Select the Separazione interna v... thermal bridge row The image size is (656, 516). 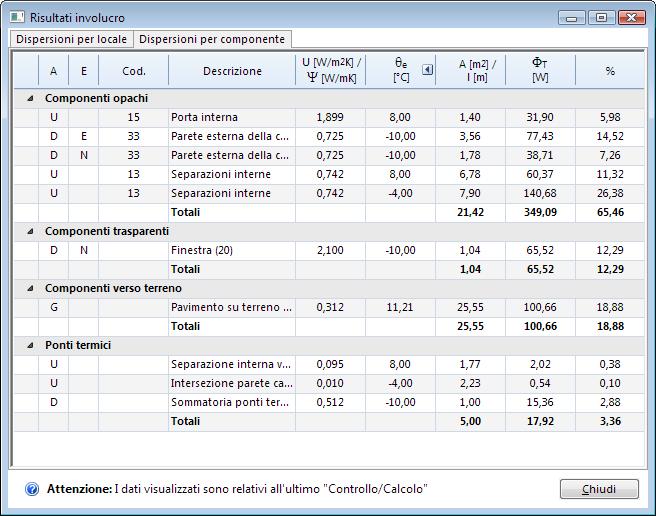[x=329, y=364]
